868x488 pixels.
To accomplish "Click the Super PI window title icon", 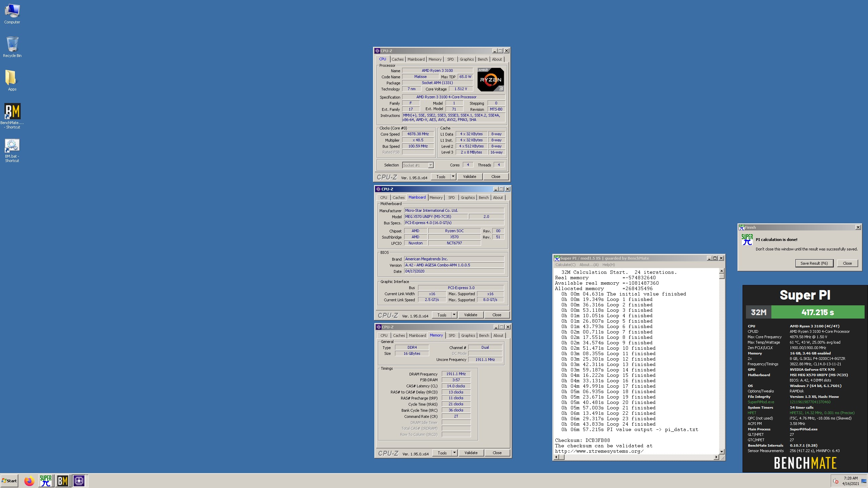I will (x=557, y=258).
